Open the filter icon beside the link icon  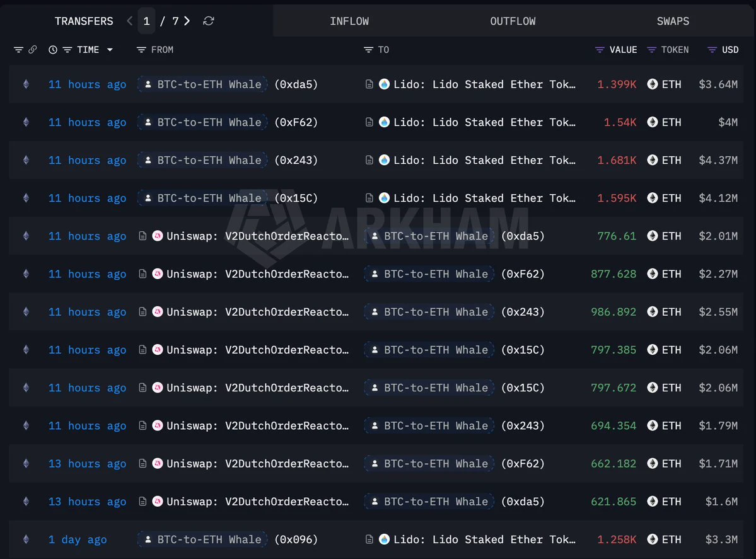18,50
